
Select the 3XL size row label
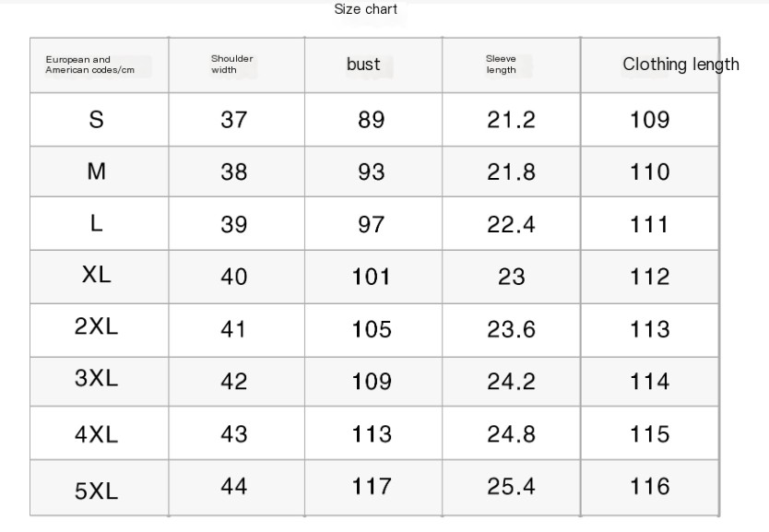[x=97, y=379]
